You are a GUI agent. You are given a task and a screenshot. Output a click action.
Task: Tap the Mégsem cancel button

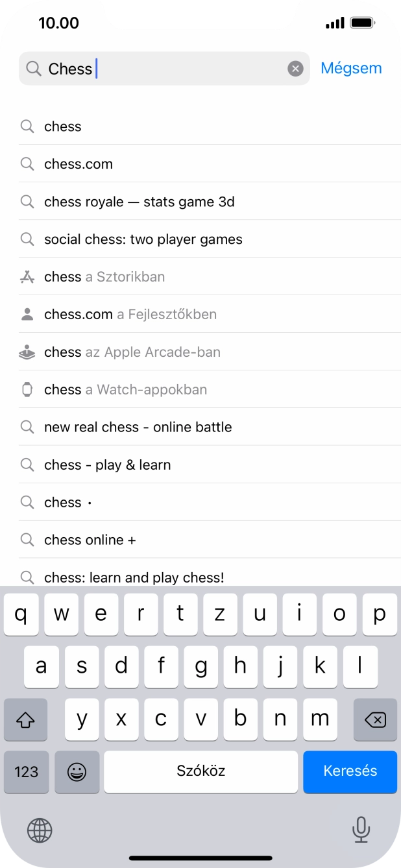click(x=351, y=68)
